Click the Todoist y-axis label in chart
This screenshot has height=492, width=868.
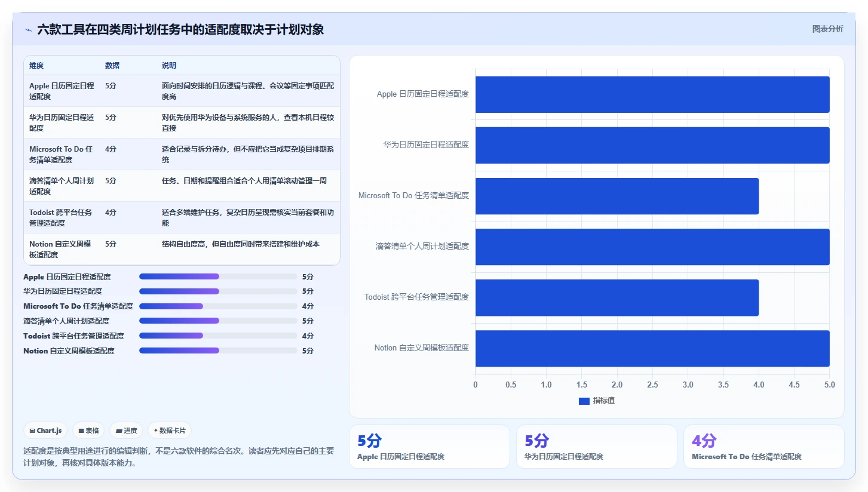click(x=417, y=297)
